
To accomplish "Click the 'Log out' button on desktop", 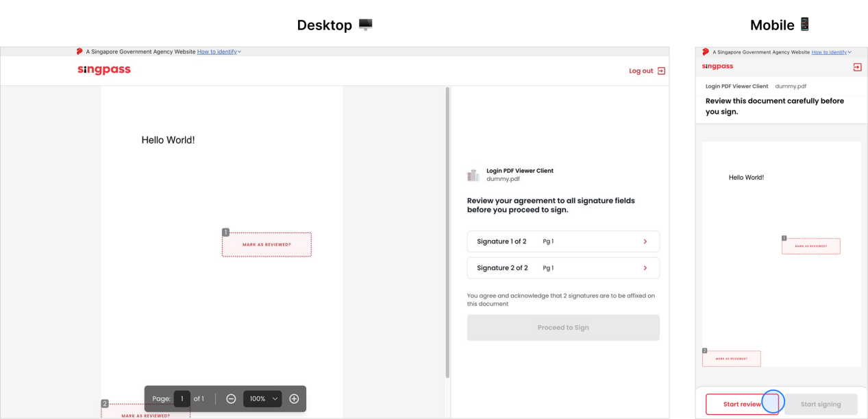I will pyautogui.click(x=647, y=71).
